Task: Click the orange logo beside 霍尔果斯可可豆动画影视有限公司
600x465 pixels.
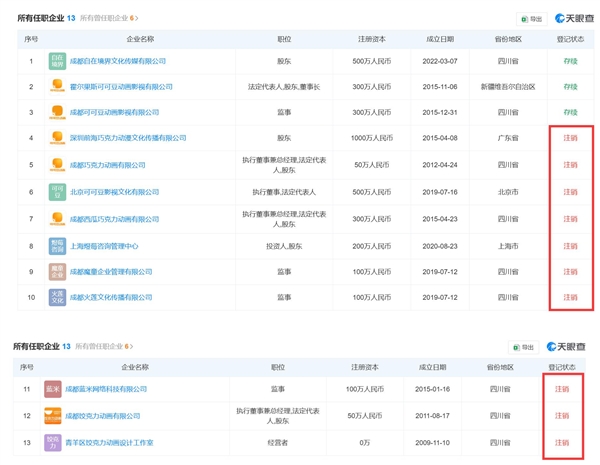Action: [x=57, y=87]
